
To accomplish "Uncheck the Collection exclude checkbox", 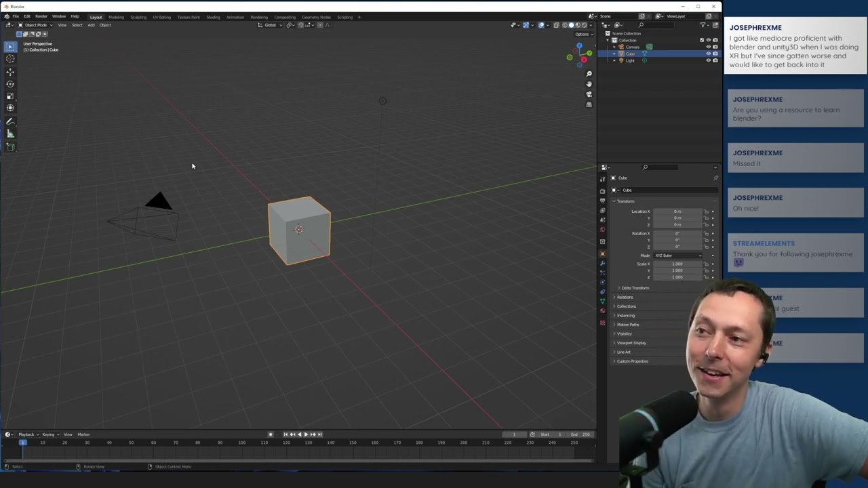I will click(702, 40).
